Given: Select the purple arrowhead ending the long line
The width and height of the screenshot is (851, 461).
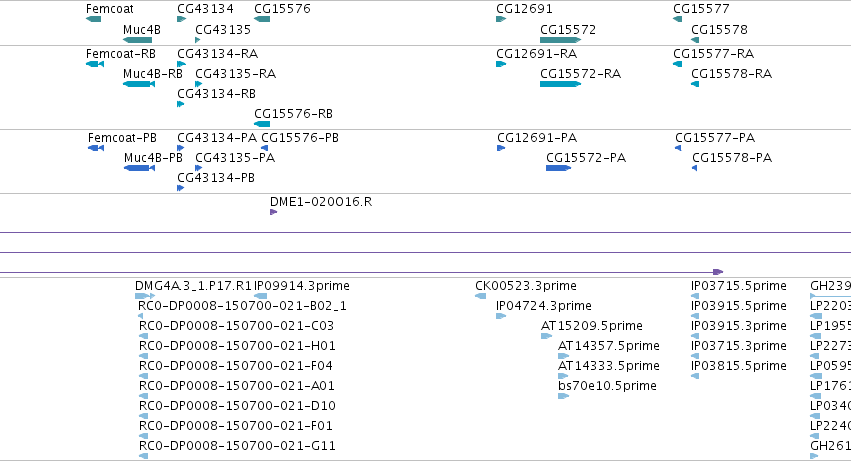Looking at the screenshot, I should [x=718, y=272].
